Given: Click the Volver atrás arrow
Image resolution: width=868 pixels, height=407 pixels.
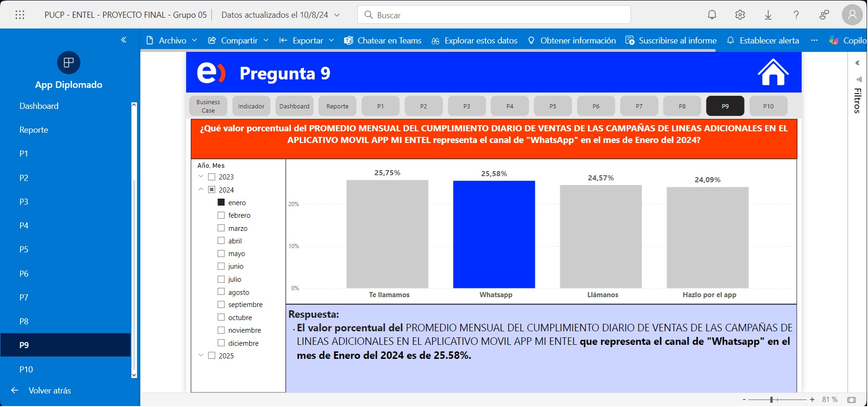Looking at the screenshot, I should pyautogui.click(x=15, y=391).
